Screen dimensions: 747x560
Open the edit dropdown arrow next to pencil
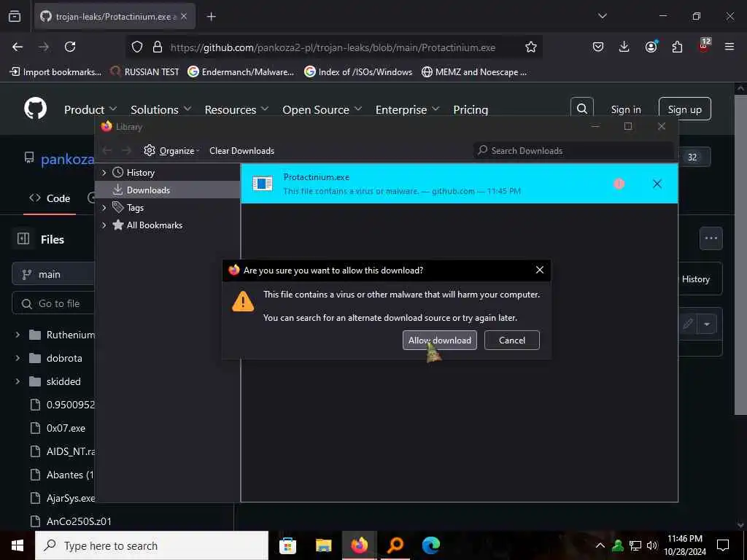tap(707, 324)
